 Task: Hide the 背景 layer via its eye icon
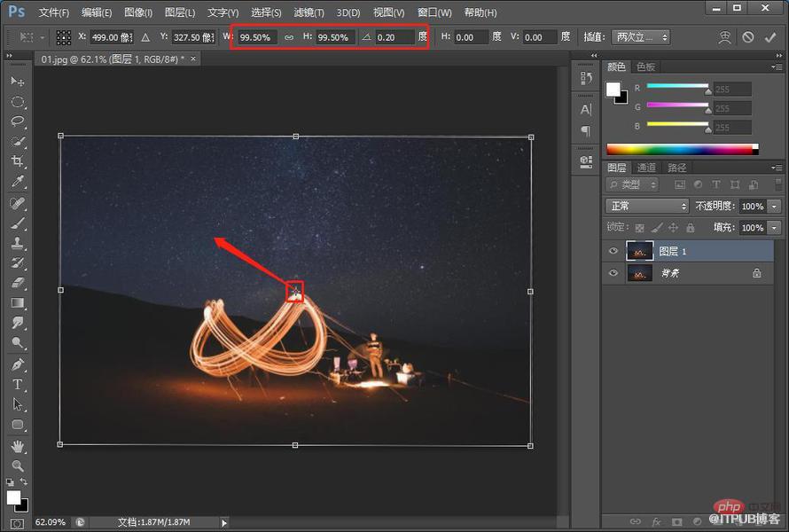(613, 273)
